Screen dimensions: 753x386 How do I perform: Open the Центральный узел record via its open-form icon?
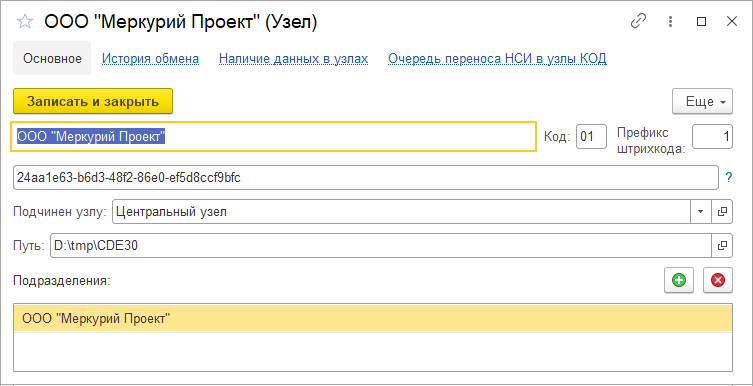point(721,212)
